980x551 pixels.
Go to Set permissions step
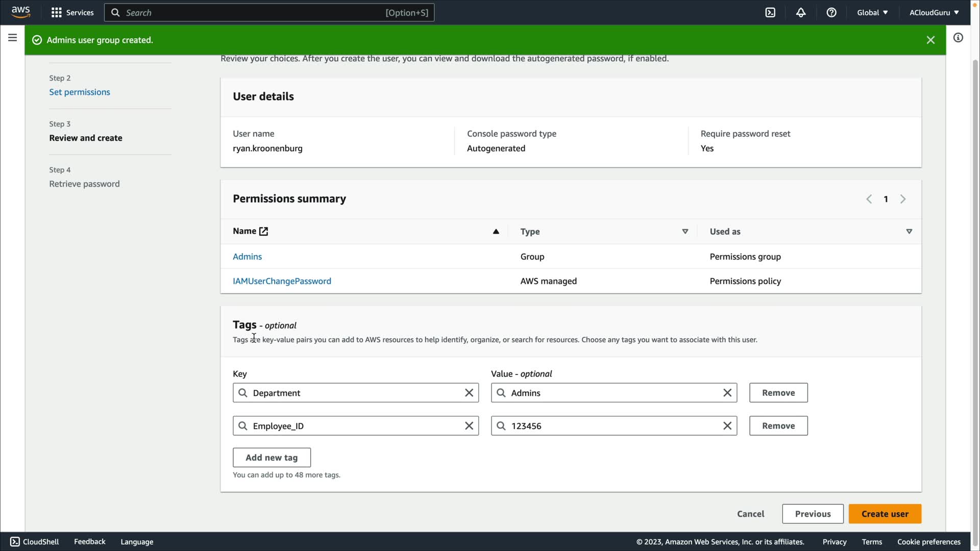click(80, 92)
